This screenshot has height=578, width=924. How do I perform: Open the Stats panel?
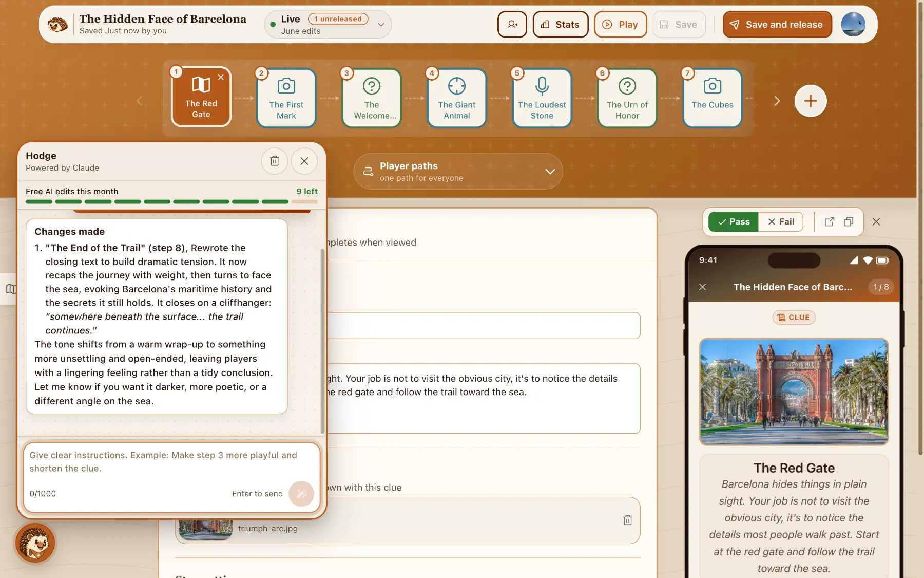(560, 24)
